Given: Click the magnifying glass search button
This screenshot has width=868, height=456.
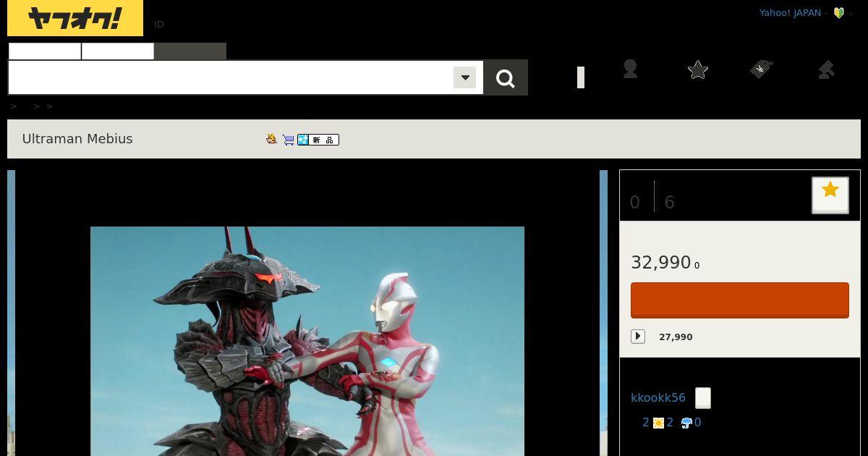Looking at the screenshot, I should (x=506, y=77).
